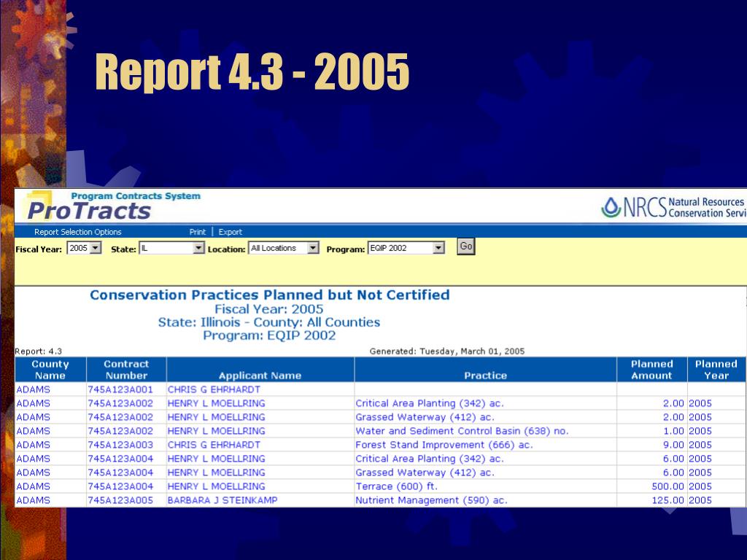The image size is (747, 560).
Task: Click the Program: EQIP 2002 subtitle
Action: tap(269, 335)
